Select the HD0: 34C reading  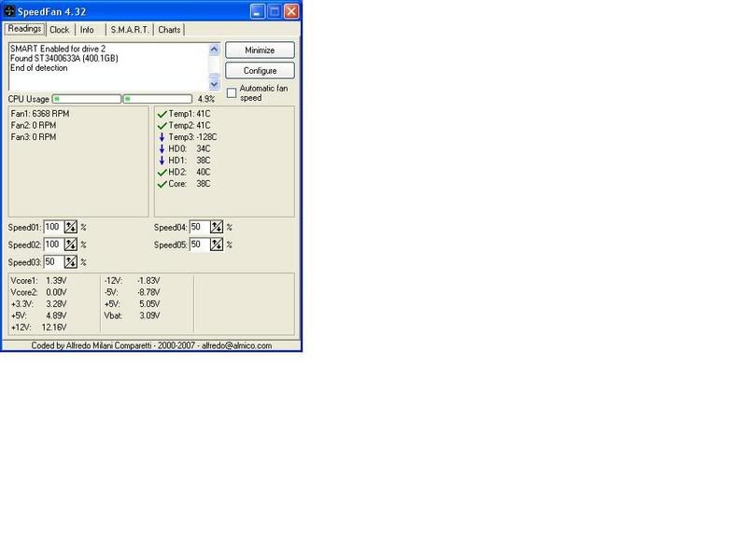pos(190,148)
